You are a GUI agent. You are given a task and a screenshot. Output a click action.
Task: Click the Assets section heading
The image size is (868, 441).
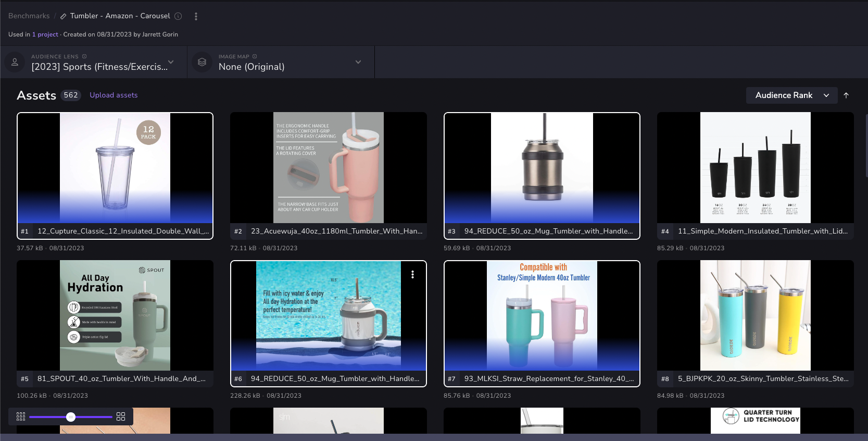36,95
